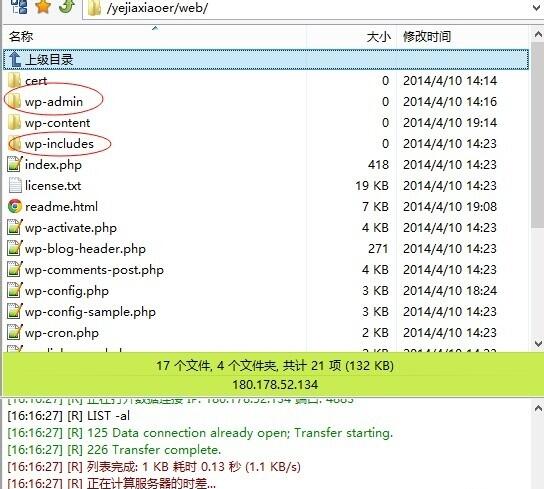Click the 19 KB size cell
Viewport: 544px width, 489px height.
(372, 186)
